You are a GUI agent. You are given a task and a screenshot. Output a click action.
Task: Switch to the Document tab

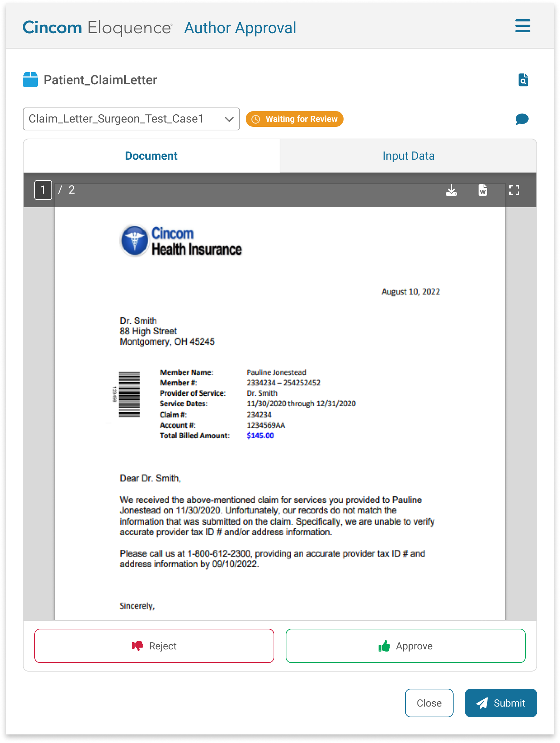click(151, 156)
